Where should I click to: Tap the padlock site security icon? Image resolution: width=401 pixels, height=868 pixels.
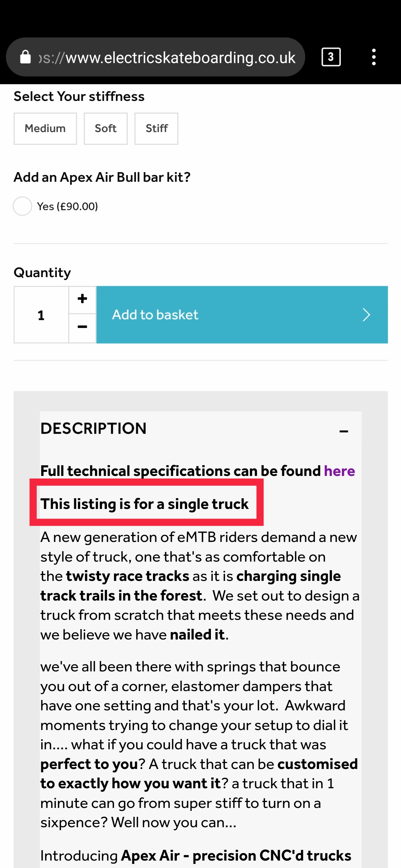pos(25,57)
